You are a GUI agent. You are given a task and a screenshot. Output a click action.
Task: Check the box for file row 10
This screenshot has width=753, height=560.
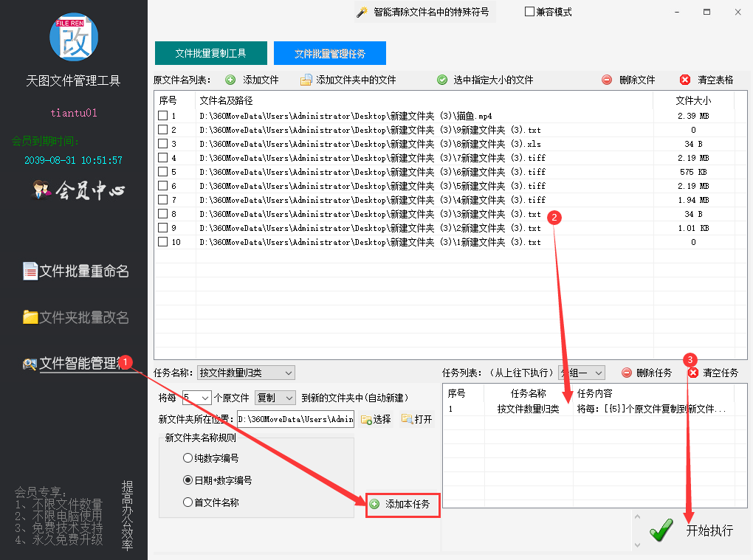click(x=163, y=242)
